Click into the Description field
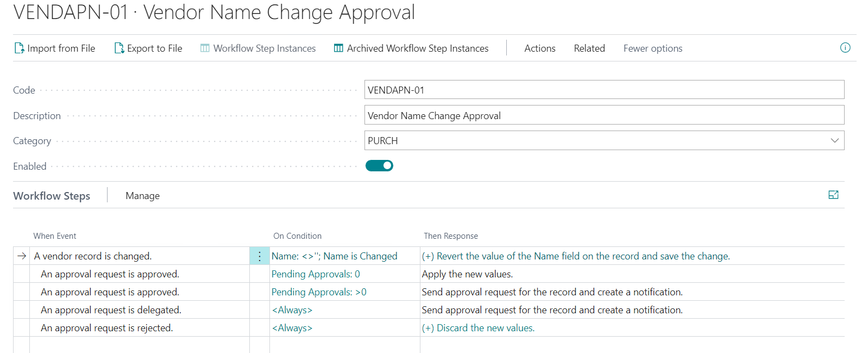Image resolution: width=868 pixels, height=353 pixels. pyautogui.click(x=604, y=115)
